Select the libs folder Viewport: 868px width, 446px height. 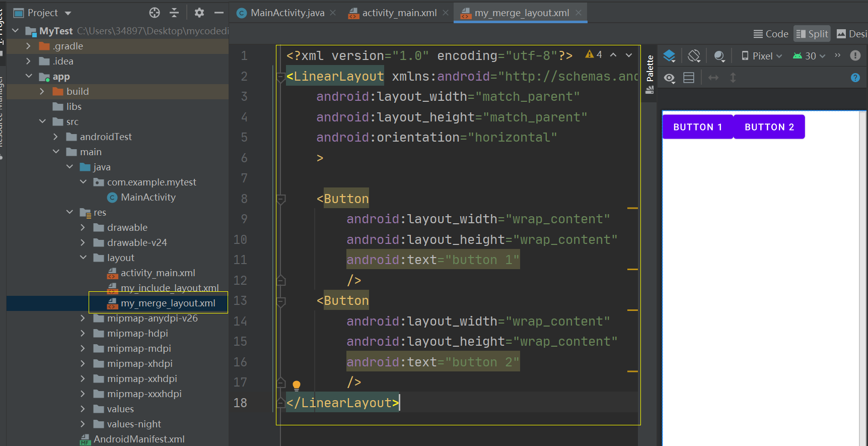point(67,106)
